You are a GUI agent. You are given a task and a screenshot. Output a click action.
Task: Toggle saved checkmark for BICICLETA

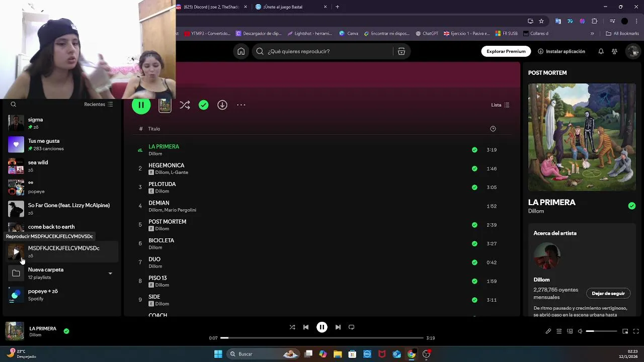click(474, 243)
